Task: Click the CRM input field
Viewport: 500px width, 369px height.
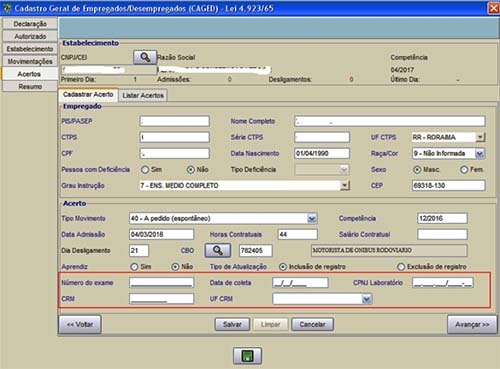Action: click(161, 299)
